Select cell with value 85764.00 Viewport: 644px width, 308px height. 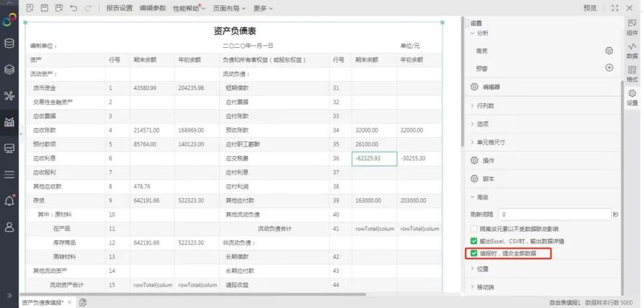(153, 144)
